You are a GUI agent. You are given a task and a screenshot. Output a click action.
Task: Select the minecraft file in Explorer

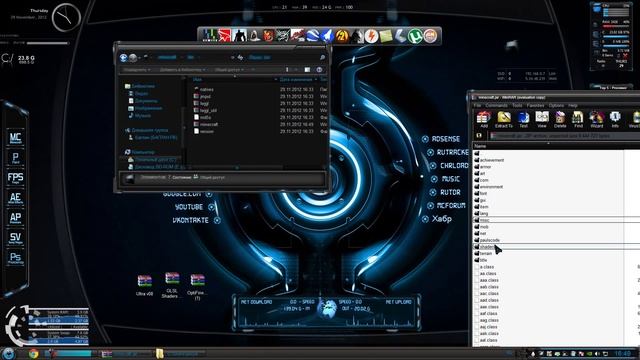(206, 124)
